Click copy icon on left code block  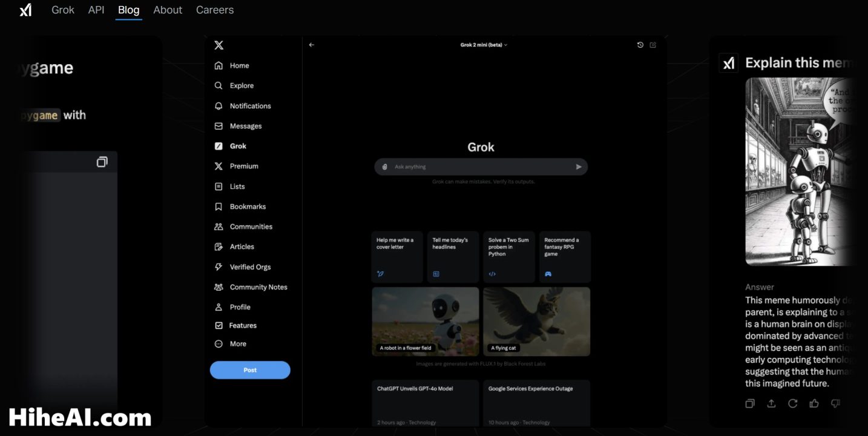click(102, 162)
